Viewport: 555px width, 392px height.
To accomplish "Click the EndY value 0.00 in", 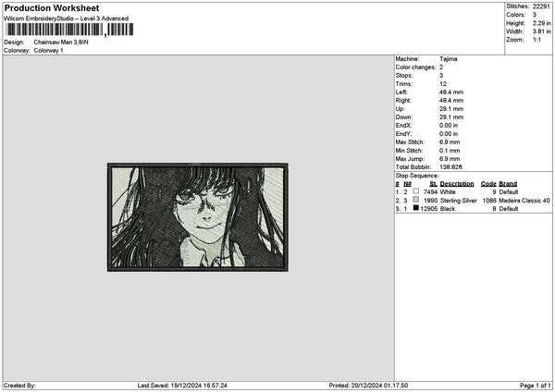I will pyautogui.click(x=449, y=134).
